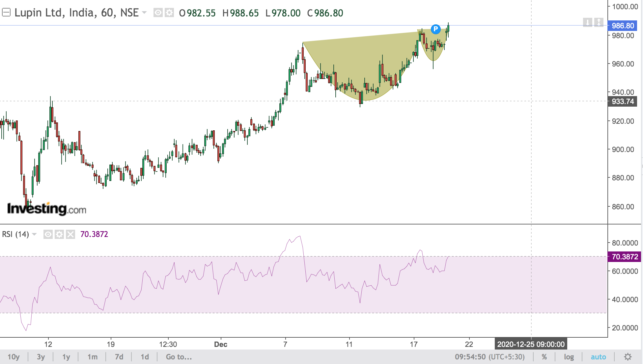Switch to the 7d time range
The image size is (643, 364).
point(119,357)
